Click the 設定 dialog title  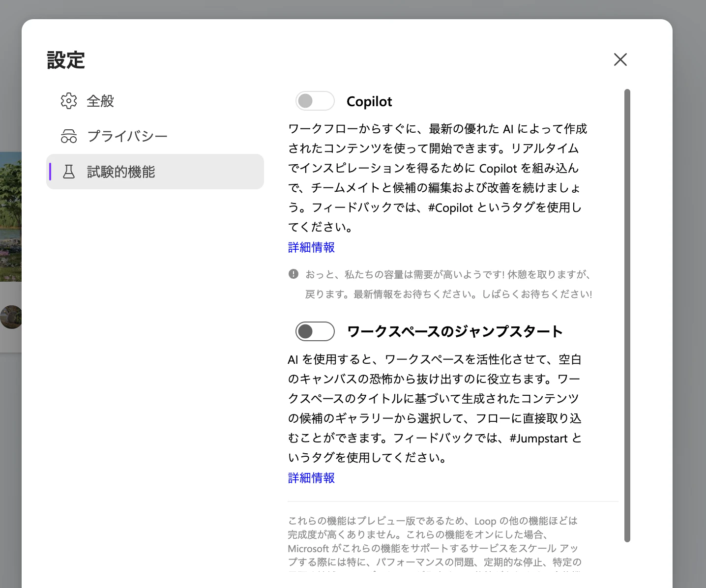coord(66,60)
